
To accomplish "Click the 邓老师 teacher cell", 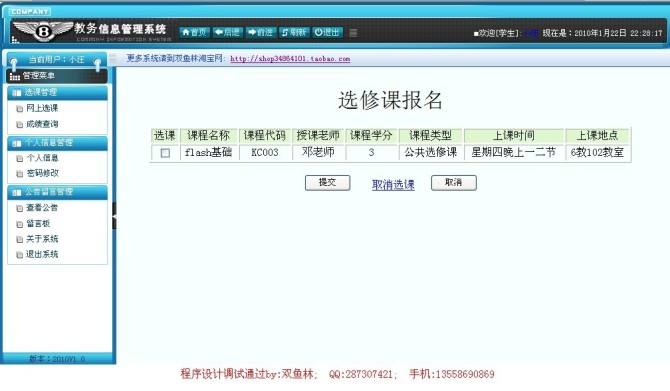I will [318, 152].
